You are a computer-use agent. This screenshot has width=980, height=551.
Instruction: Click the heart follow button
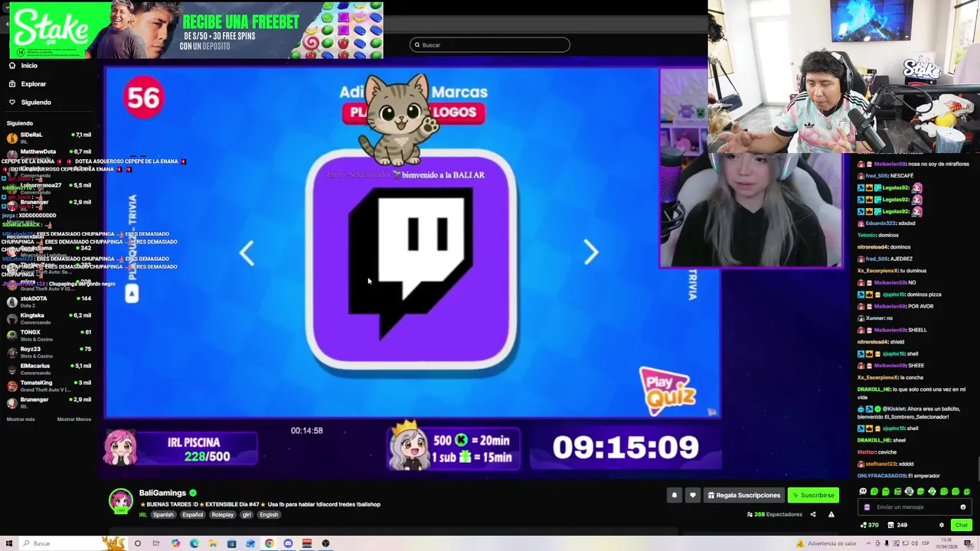[693, 495]
